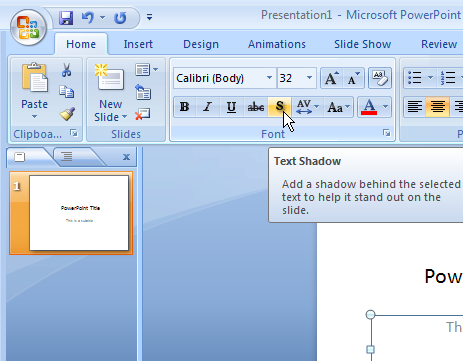
Task: Toggle the Text Shadow button
Action: tap(279, 107)
